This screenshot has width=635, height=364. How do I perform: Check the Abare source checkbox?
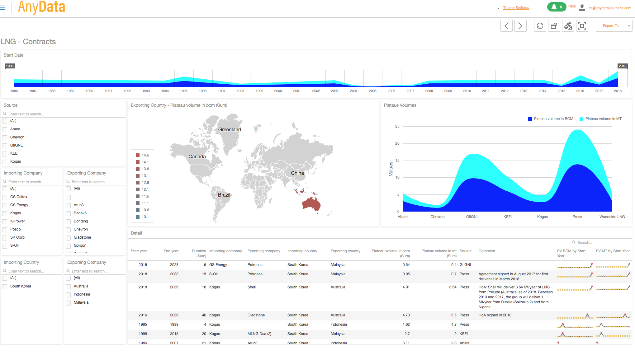click(x=5, y=129)
